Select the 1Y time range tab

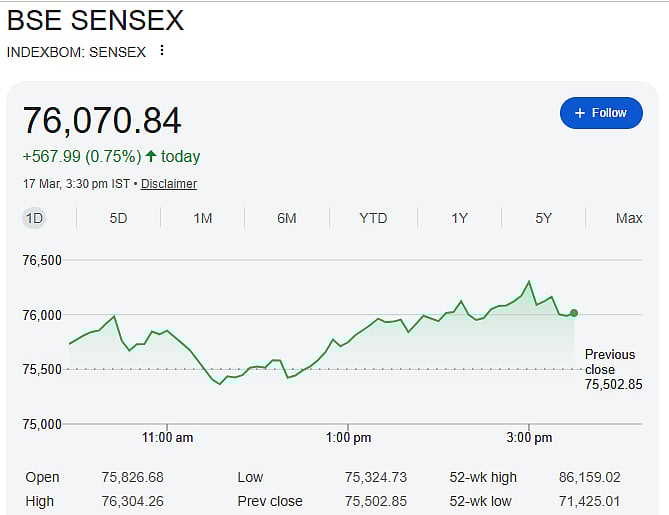tap(459, 218)
